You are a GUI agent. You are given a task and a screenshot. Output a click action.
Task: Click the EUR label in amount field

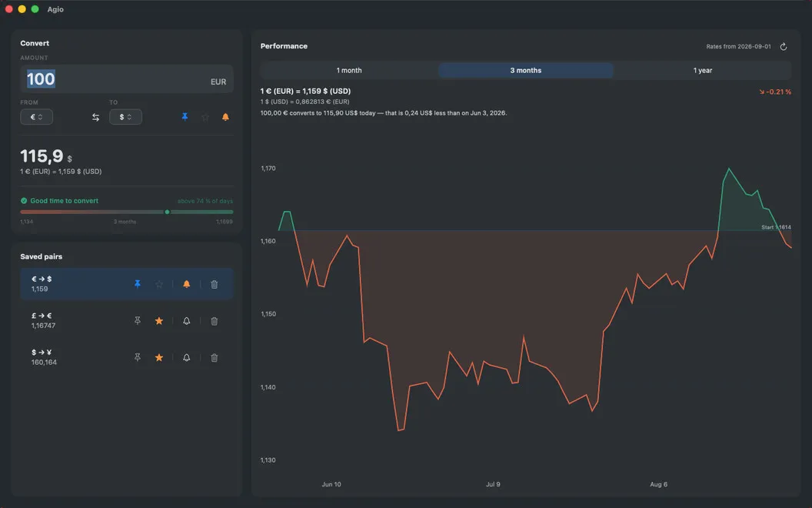pos(218,82)
